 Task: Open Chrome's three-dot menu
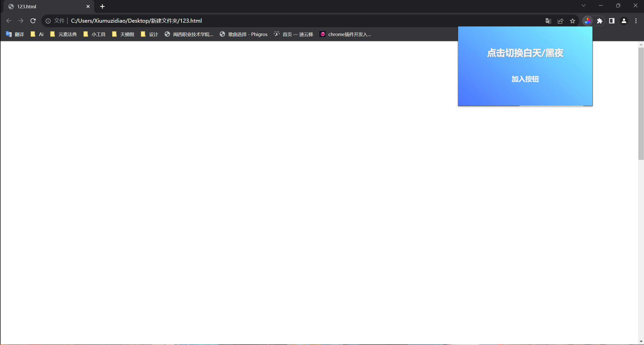(636, 21)
